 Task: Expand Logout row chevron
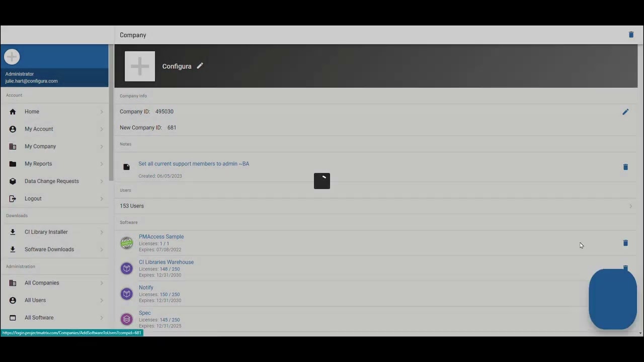coord(102,199)
